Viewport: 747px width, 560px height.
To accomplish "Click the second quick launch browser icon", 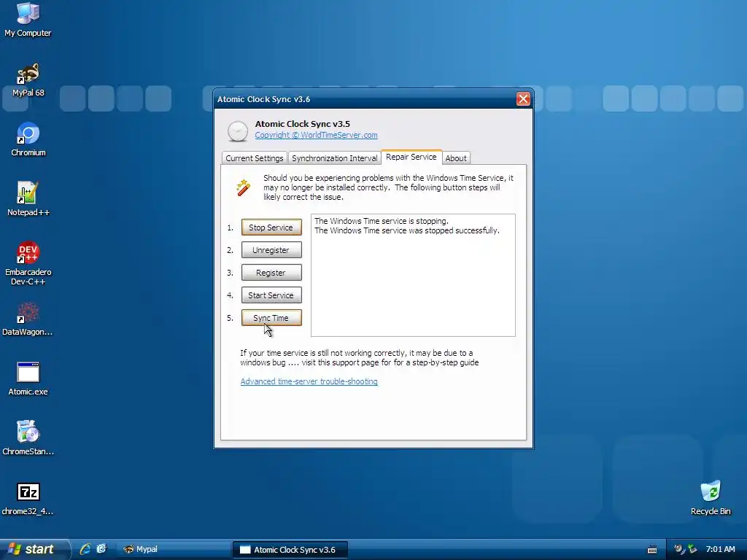I will click(101, 549).
